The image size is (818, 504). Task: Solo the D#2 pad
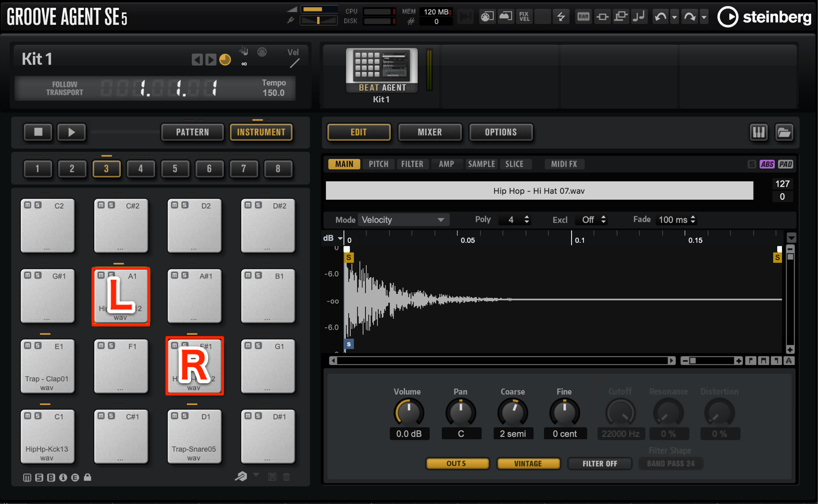tap(258, 205)
